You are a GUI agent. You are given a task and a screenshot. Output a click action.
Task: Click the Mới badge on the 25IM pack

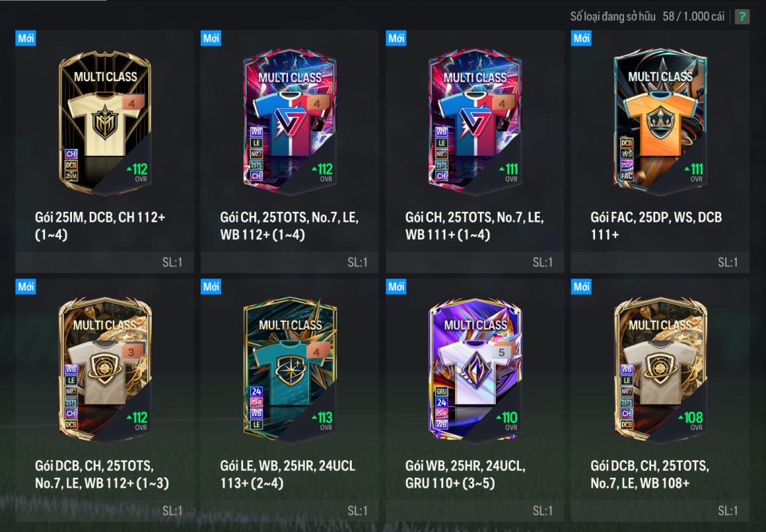click(x=26, y=37)
